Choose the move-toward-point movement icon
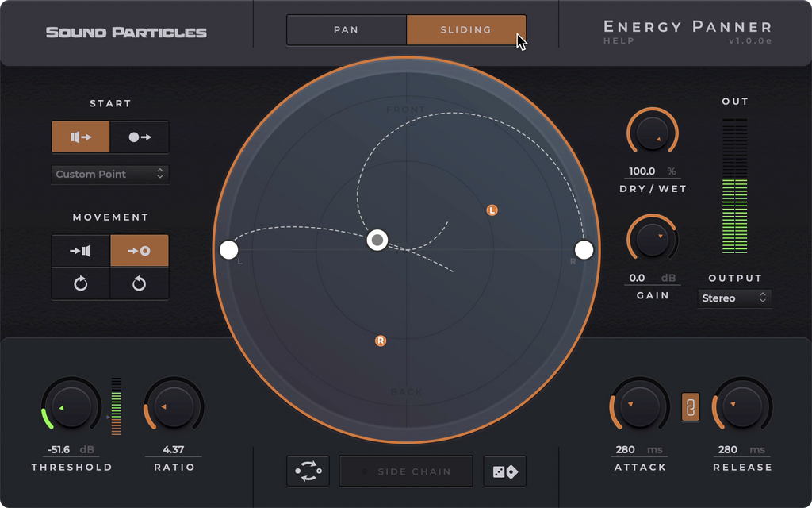This screenshot has width=812, height=508. pyautogui.click(x=140, y=251)
